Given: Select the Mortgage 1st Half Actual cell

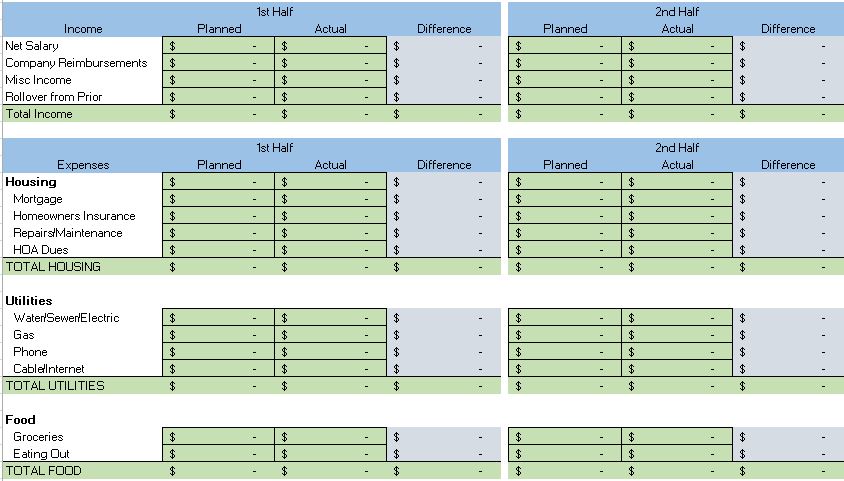Looking at the screenshot, I should click(x=330, y=199).
